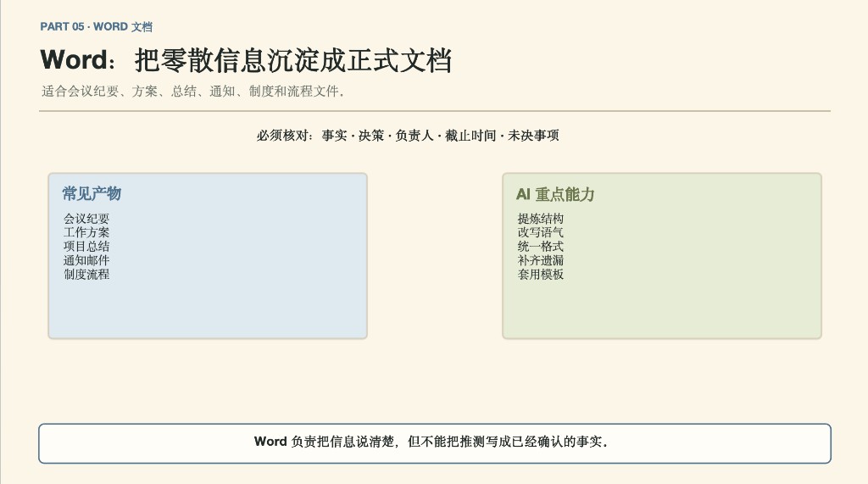Click '统一格式' list item
Viewport: 868px width, 484px height.
[540, 247]
